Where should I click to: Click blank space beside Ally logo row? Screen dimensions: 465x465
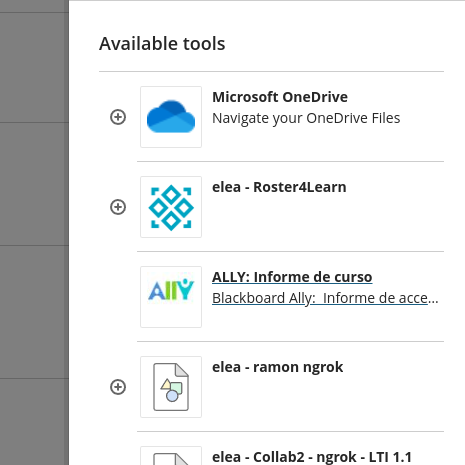[x=118, y=297]
